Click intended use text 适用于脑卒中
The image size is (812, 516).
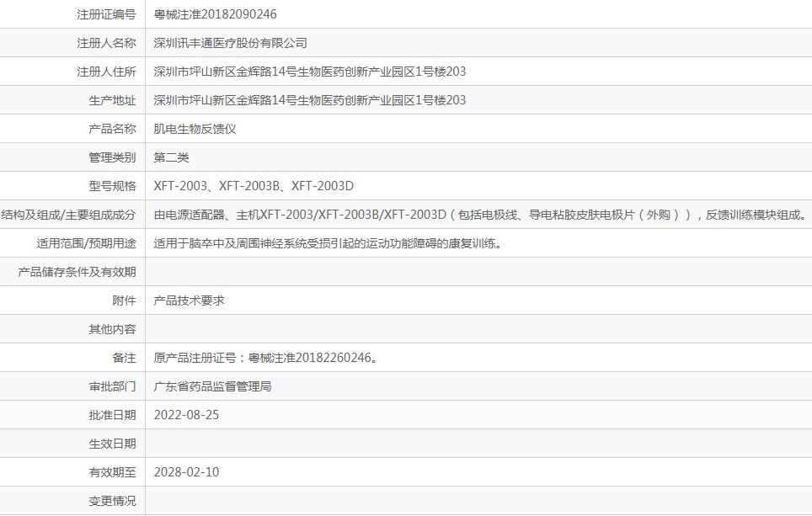329,243
